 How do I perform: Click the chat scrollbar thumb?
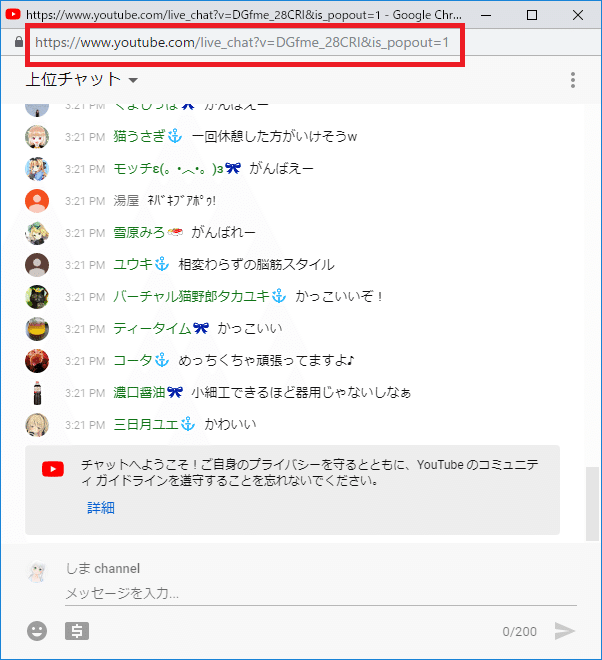tap(592, 503)
